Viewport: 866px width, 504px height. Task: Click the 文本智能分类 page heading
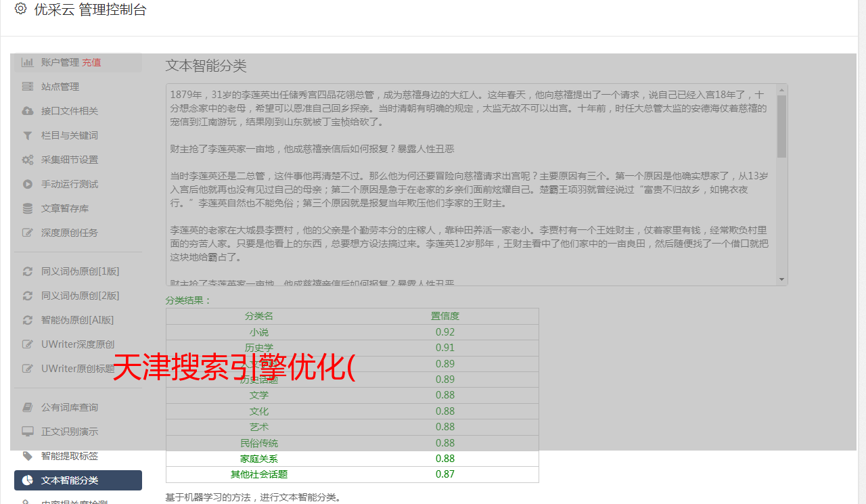click(206, 66)
